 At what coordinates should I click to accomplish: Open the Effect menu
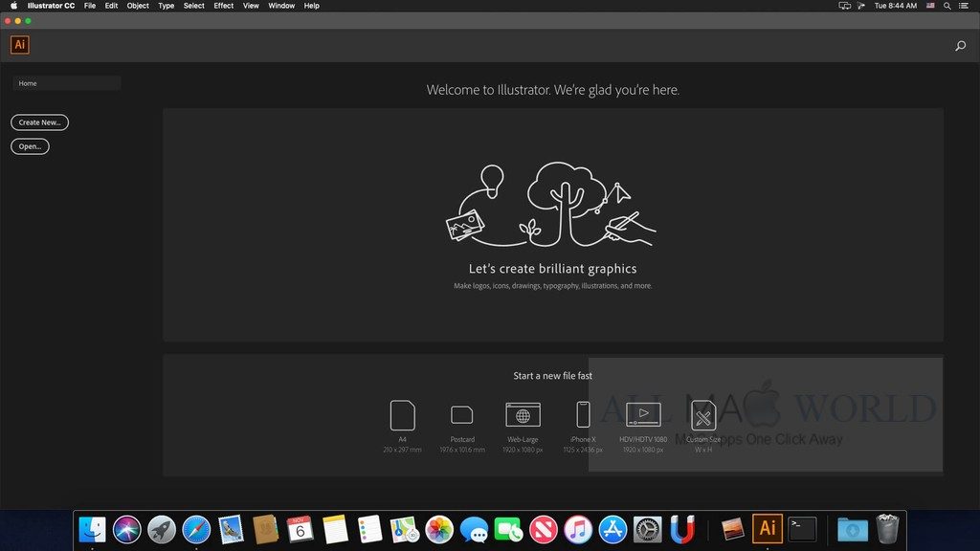point(223,6)
